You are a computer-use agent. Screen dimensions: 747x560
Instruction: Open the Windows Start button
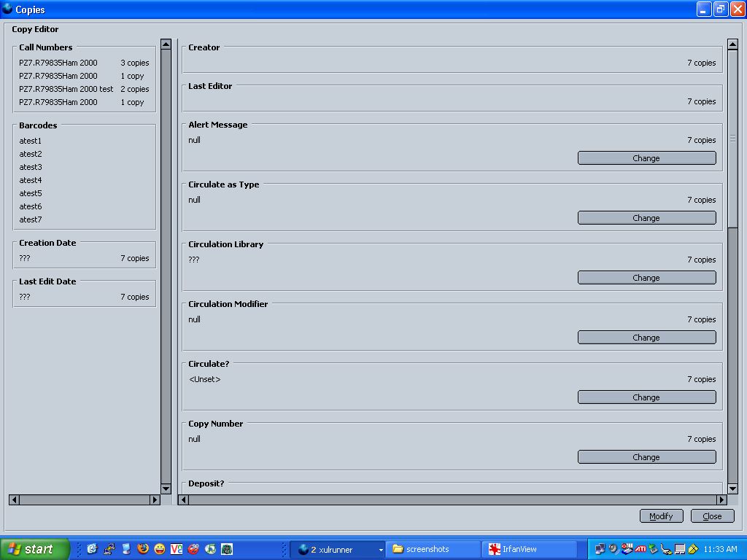pyautogui.click(x=34, y=549)
